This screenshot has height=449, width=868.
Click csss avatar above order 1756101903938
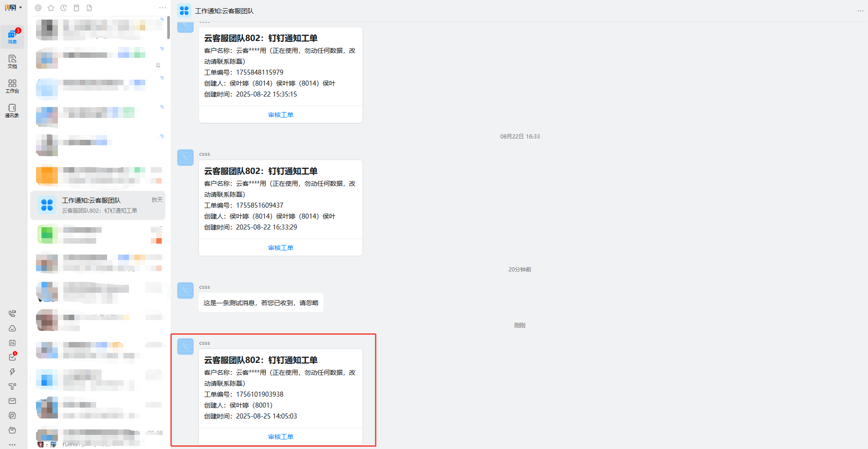pos(185,347)
